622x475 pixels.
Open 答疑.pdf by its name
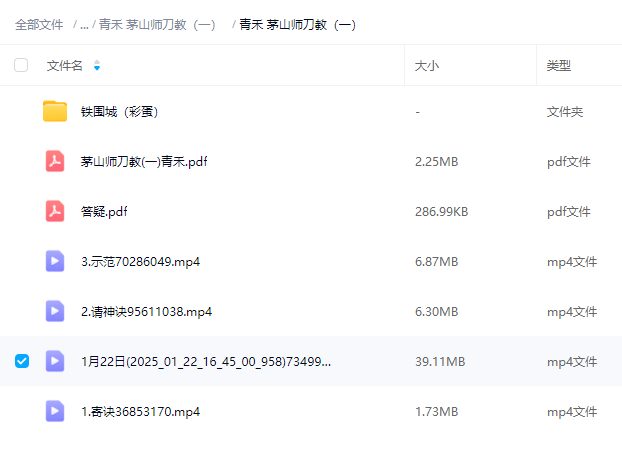[x=104, y=212]
